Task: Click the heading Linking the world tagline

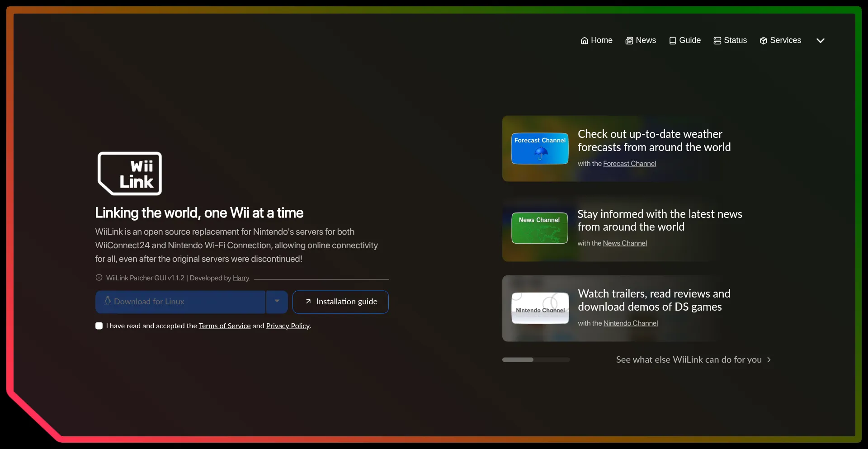Action: point(199,213)
